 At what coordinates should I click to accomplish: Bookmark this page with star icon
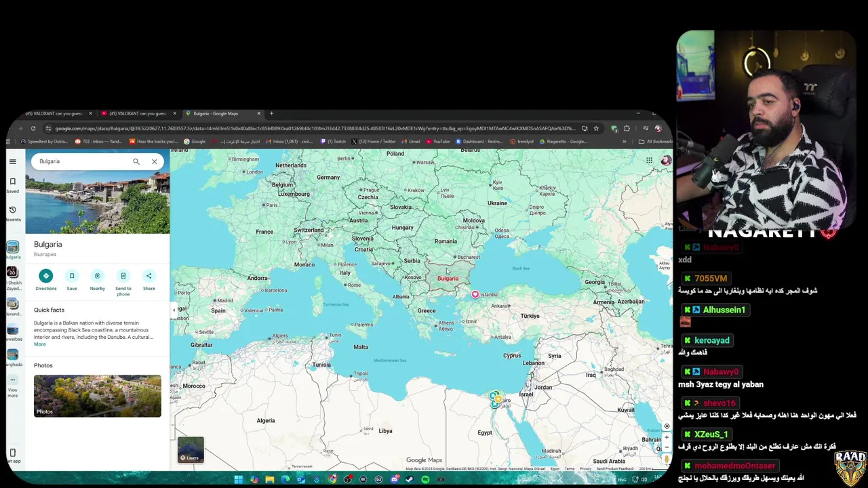pos(596,128)
